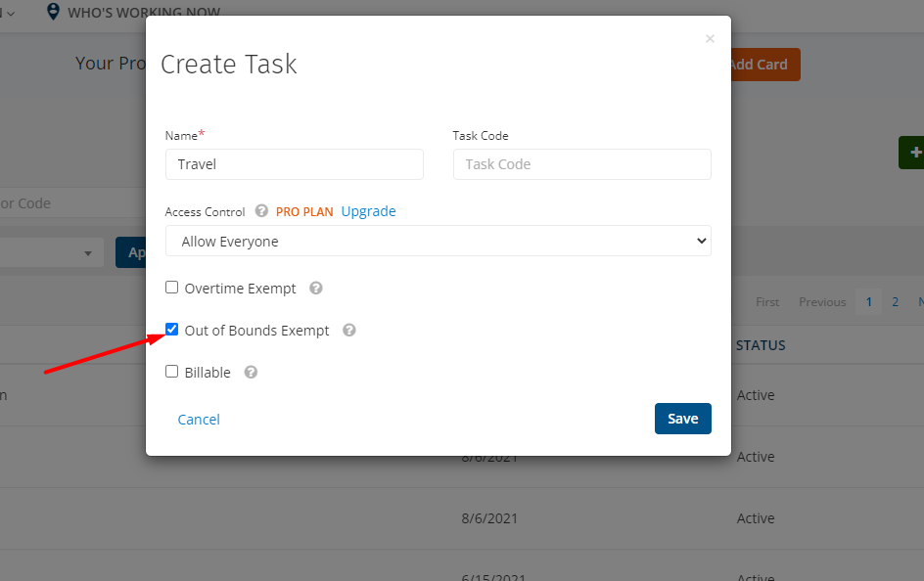Viewport: 924px width, 581px height.
Task: Click the help icon beside Access Control
Action: tap(261, 211)
